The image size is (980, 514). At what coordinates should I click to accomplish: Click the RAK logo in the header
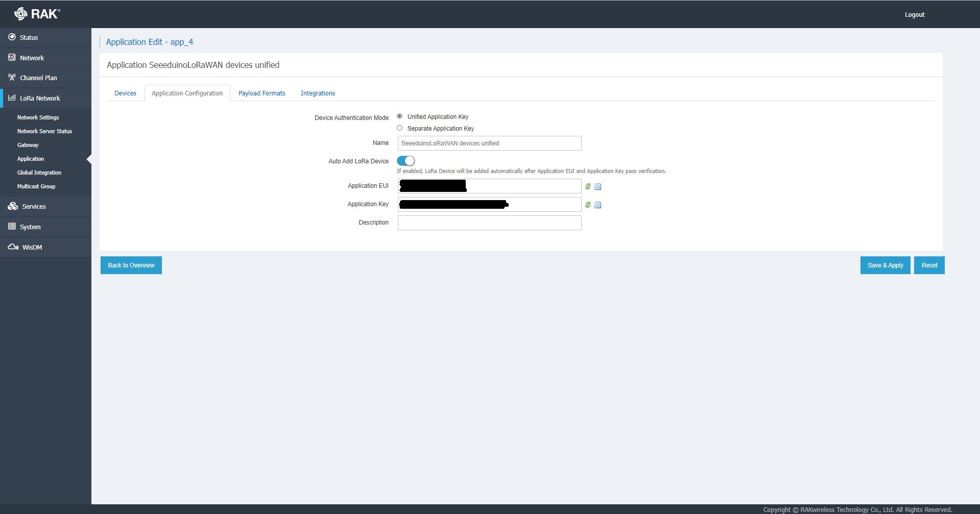point(37,14)
